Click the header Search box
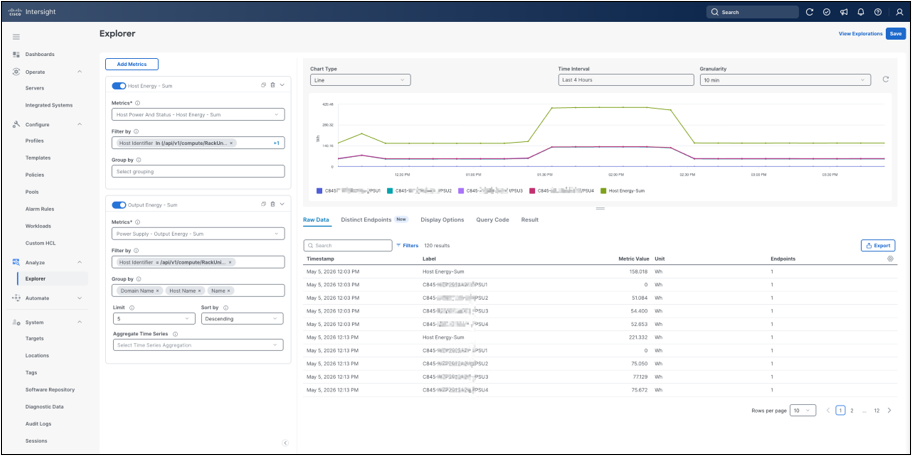912x456 pixels. (752, 12)
